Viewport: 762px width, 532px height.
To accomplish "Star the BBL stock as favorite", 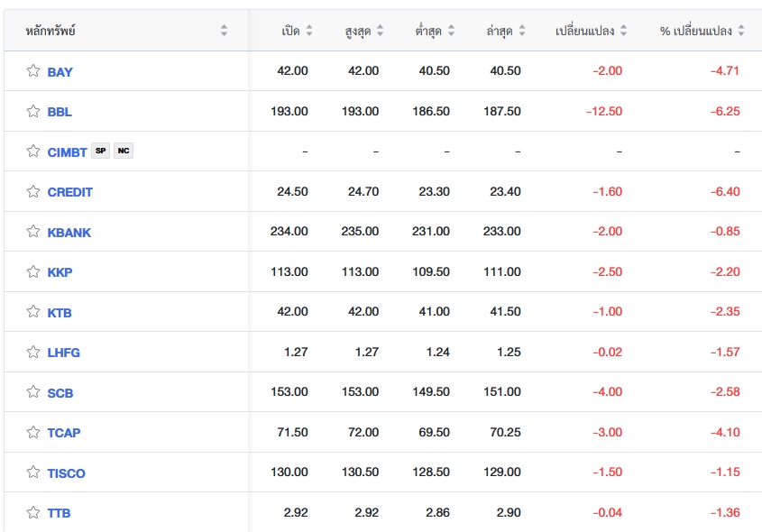I will 33,111.
